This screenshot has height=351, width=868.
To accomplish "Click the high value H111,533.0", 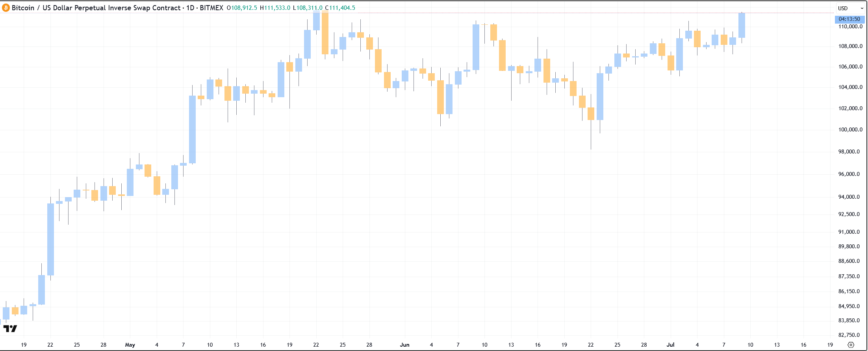I will (x=275, y=8).
